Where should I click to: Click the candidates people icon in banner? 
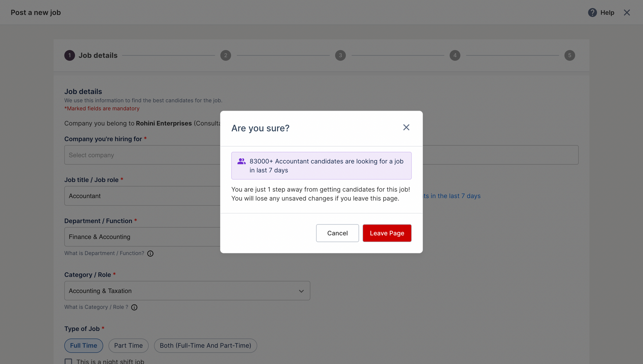tap(241, 161)
